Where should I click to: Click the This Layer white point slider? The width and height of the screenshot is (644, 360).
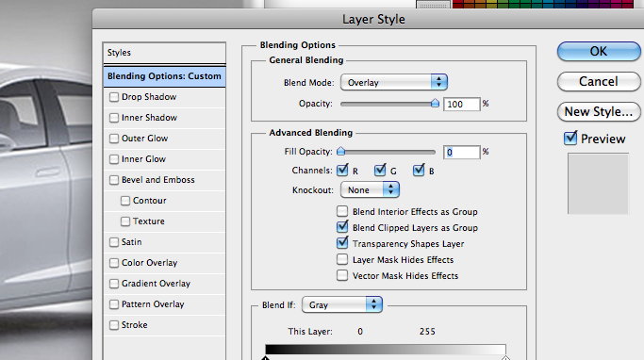[505, 358]
